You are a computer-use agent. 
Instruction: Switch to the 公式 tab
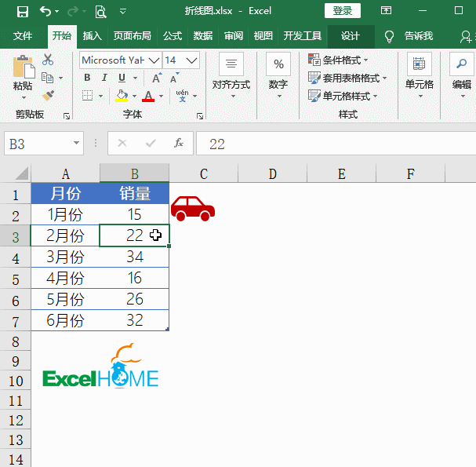pos(173,36)
